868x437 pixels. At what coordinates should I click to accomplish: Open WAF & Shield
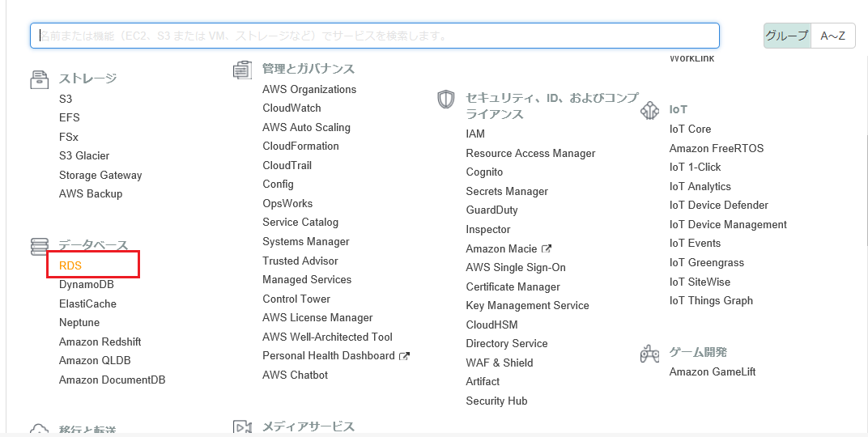pos(500,363)
